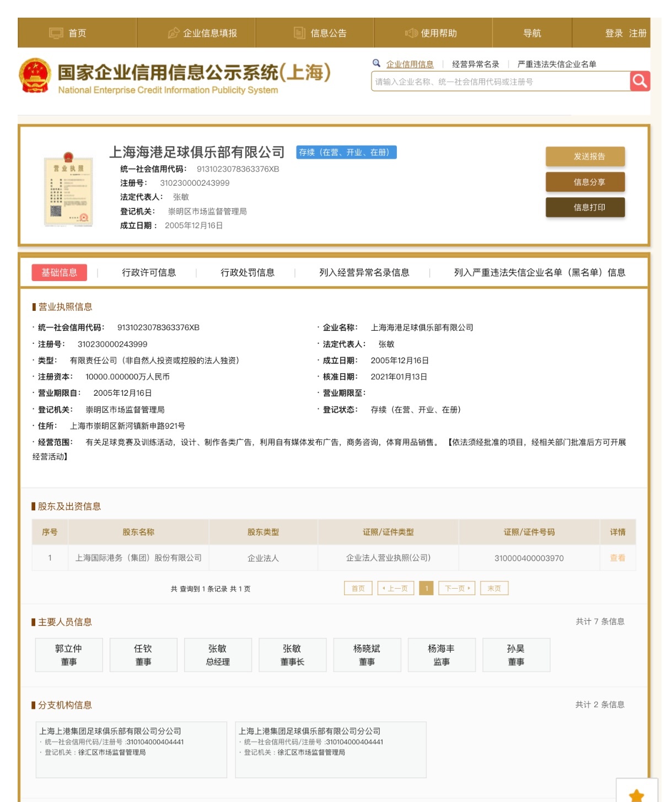Open 企业信息填报 menu item
This screenshot has height=802, width=672.
click(x=202, y=33)
